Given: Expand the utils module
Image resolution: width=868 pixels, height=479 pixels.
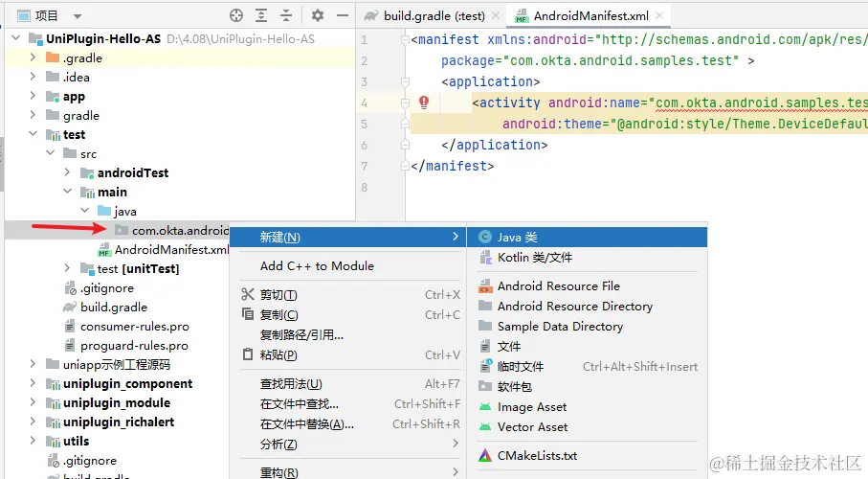Looking at the screenshot, I should [33, 441].
